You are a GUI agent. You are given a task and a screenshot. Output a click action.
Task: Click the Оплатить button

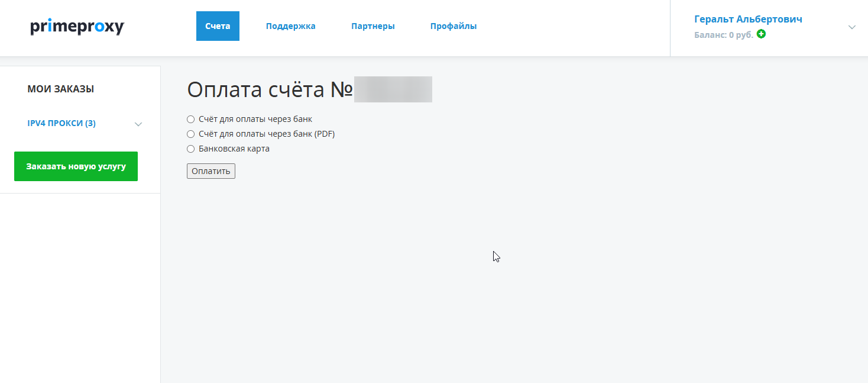[x=211, y=171]
